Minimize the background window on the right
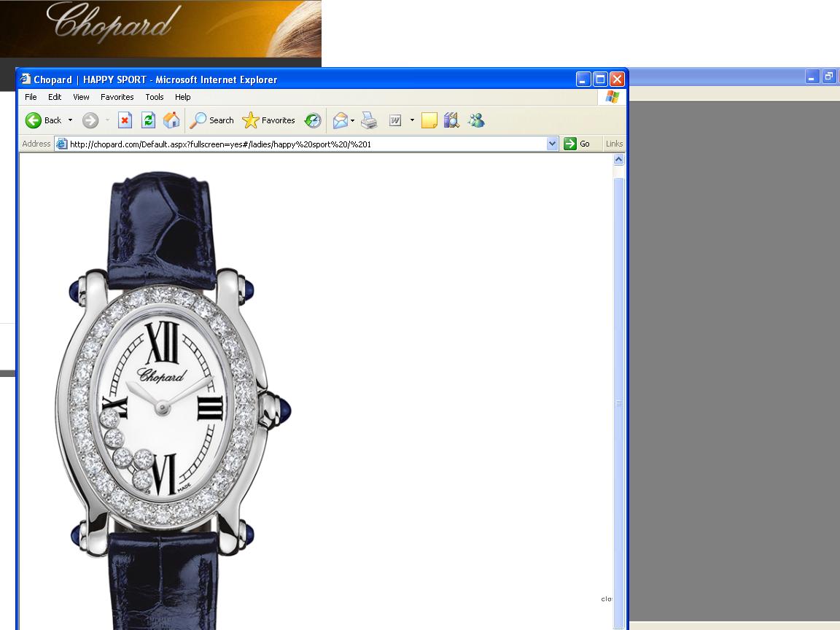Screen dimensions: 840x630 coord(812,77)
